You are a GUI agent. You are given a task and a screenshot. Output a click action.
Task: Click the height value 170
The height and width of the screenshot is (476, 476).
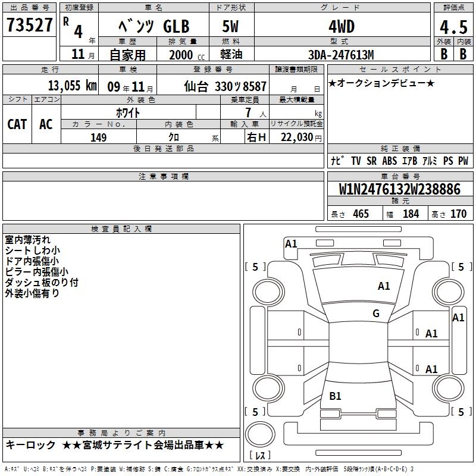click(x=458, y=214)
